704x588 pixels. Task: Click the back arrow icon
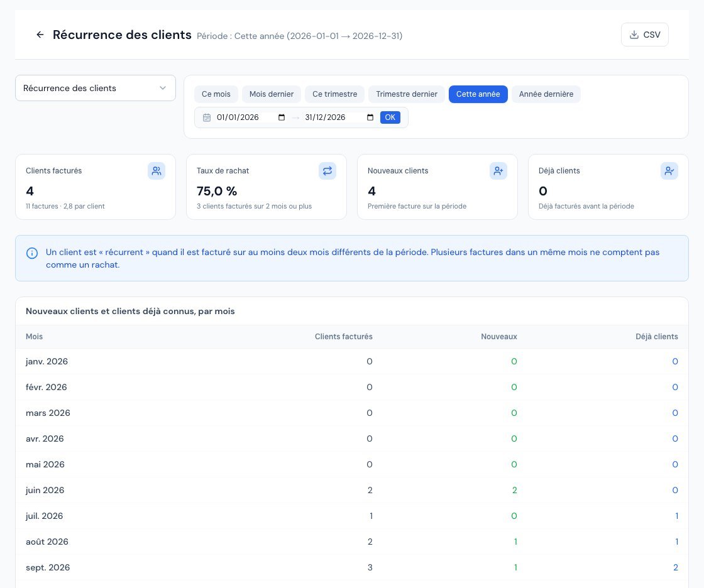[x=40, y=35]
